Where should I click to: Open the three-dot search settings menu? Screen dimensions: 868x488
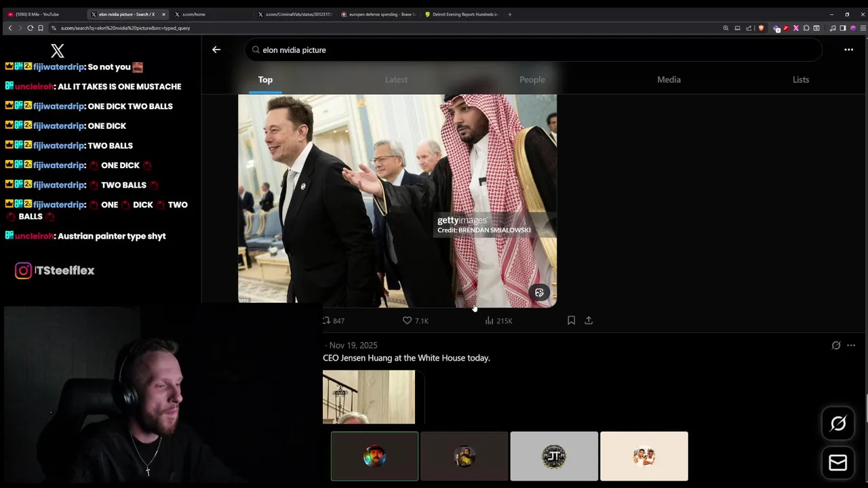coord(848,49)
